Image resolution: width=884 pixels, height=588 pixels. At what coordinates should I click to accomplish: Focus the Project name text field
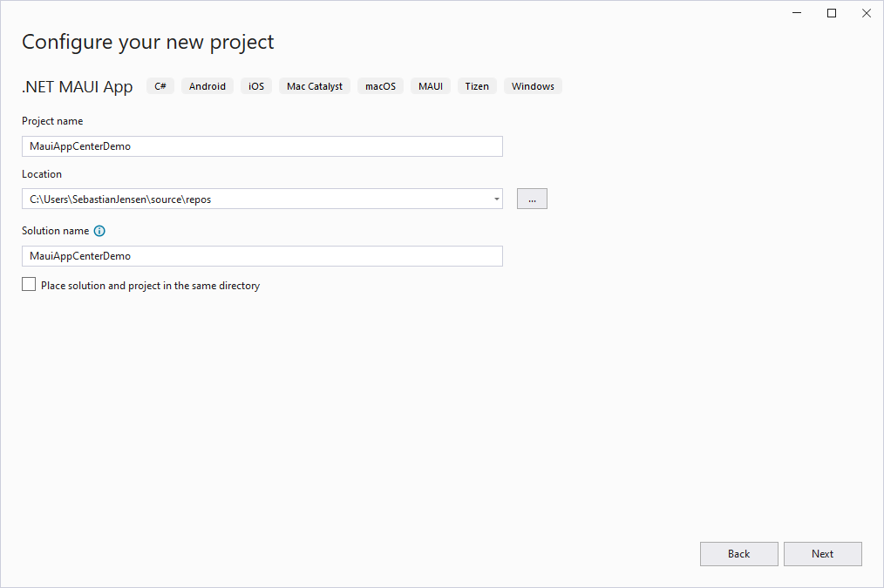[x=262, y=146]
